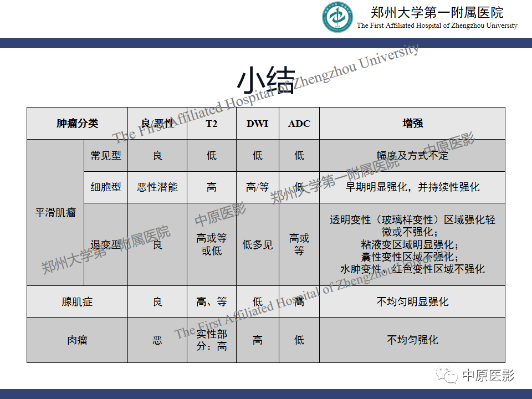The image size is (532, 399).
Task: Click the 高 DWI cell in 肉瘤 row
Action: (258, 340)
